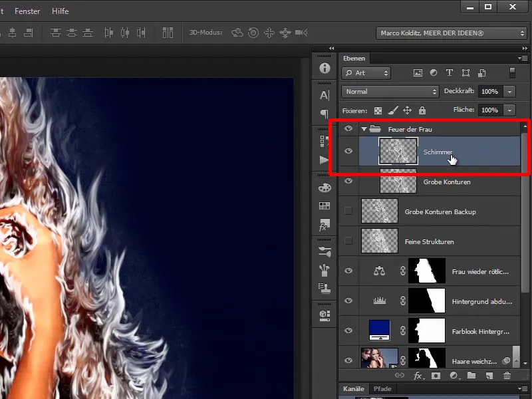
Task: Create new adjustment layer button
Action: click(454, 376)
